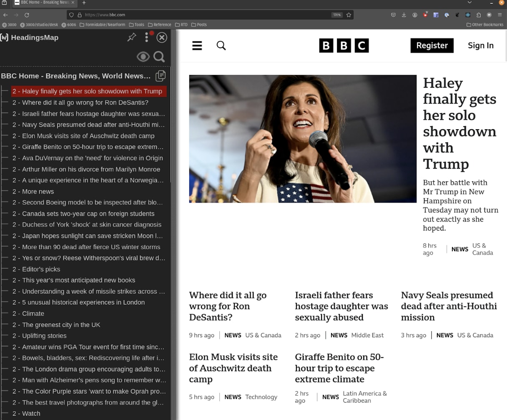Copy the headings structure with the copy icon

tap(161, 76)
